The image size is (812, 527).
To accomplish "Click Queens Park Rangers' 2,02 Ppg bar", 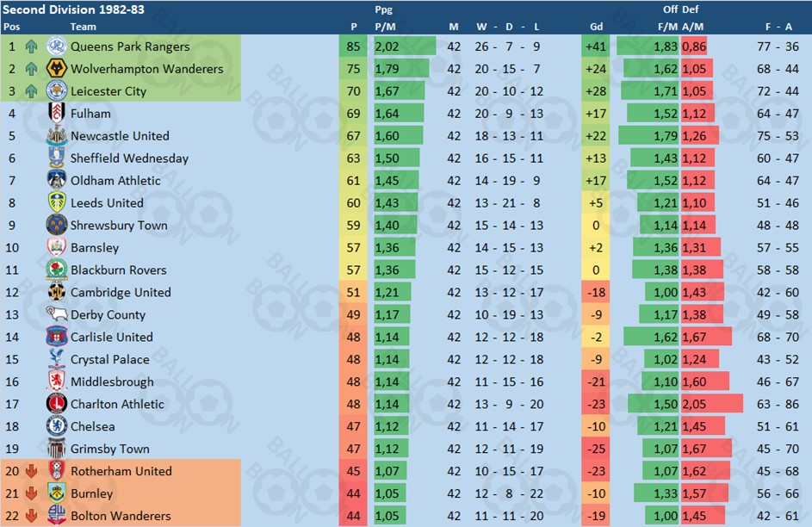I will pos(405,46).
